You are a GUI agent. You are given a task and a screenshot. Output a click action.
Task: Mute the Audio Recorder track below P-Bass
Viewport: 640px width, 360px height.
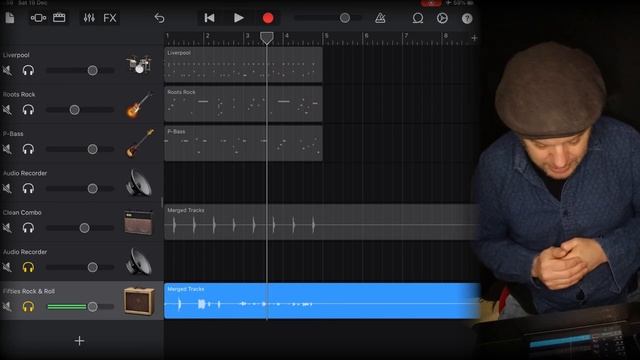[7, 189]
